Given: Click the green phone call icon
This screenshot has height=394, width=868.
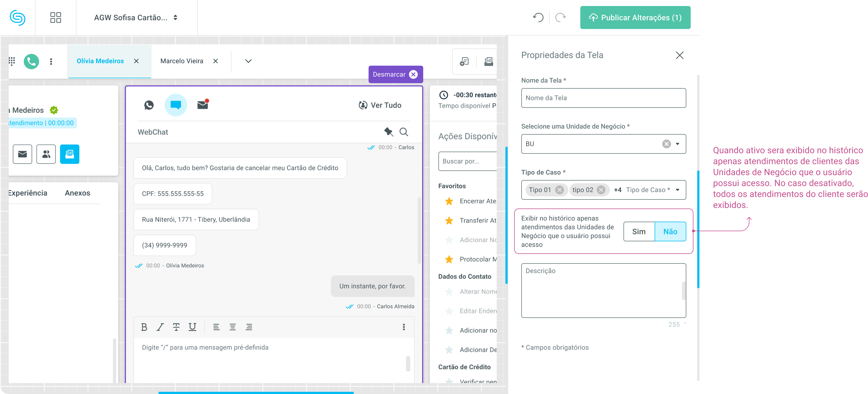Looking at the screenshot, I should pyautogui.click(x=31, y=61).
